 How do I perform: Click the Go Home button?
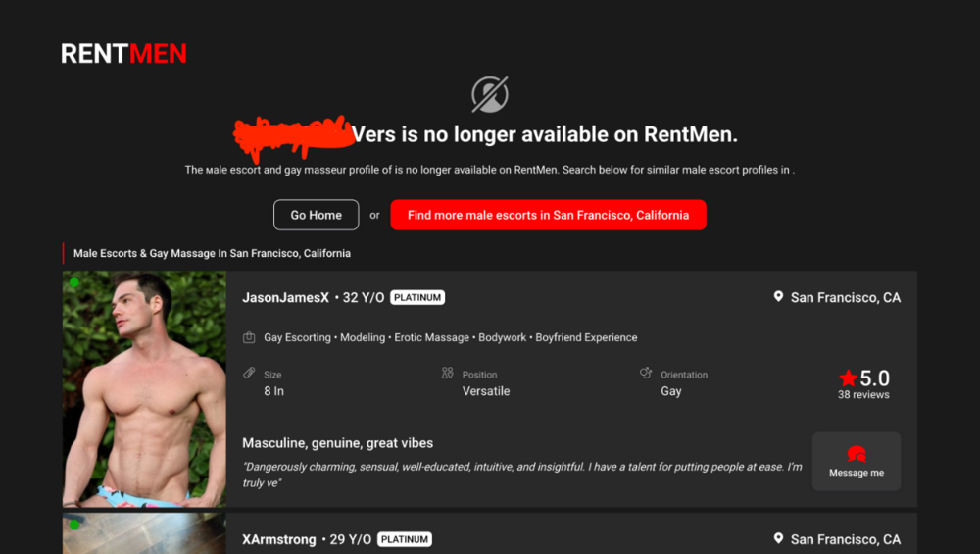coord(316,215)
